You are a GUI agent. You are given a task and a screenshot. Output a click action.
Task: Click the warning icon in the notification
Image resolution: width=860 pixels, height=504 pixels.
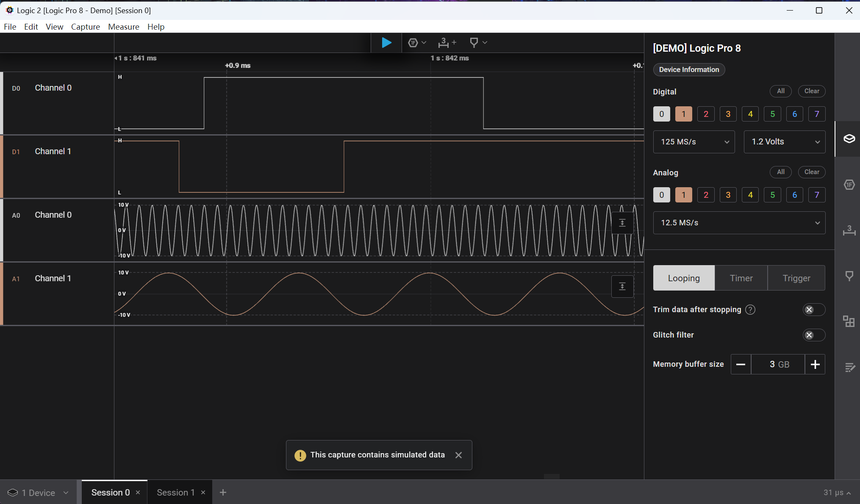(x=300, y=455)
